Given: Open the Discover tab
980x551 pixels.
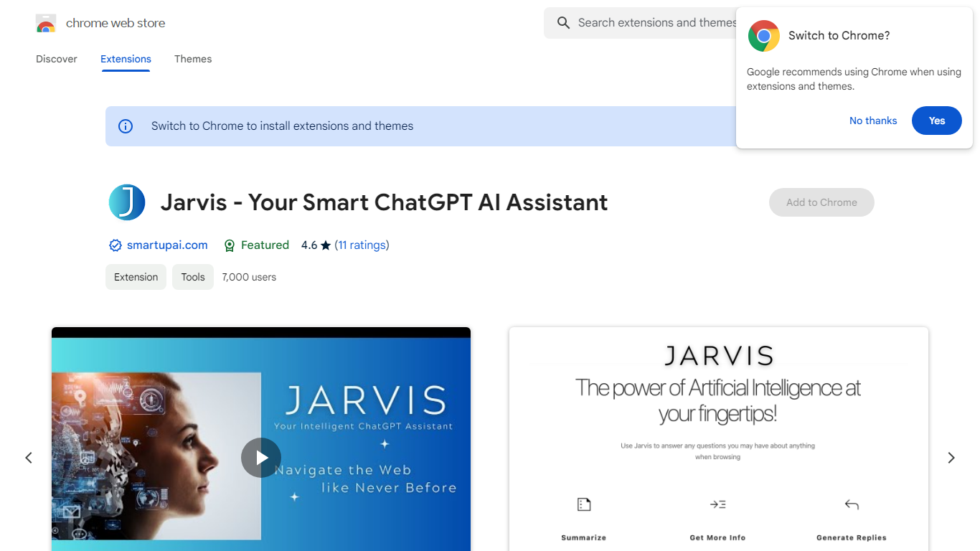Looking at the screenshot, I should click(x=57, y=59).
